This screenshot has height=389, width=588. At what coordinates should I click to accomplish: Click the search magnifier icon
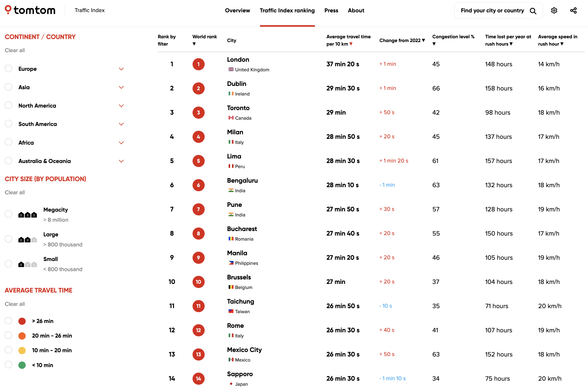click(533, 11)
